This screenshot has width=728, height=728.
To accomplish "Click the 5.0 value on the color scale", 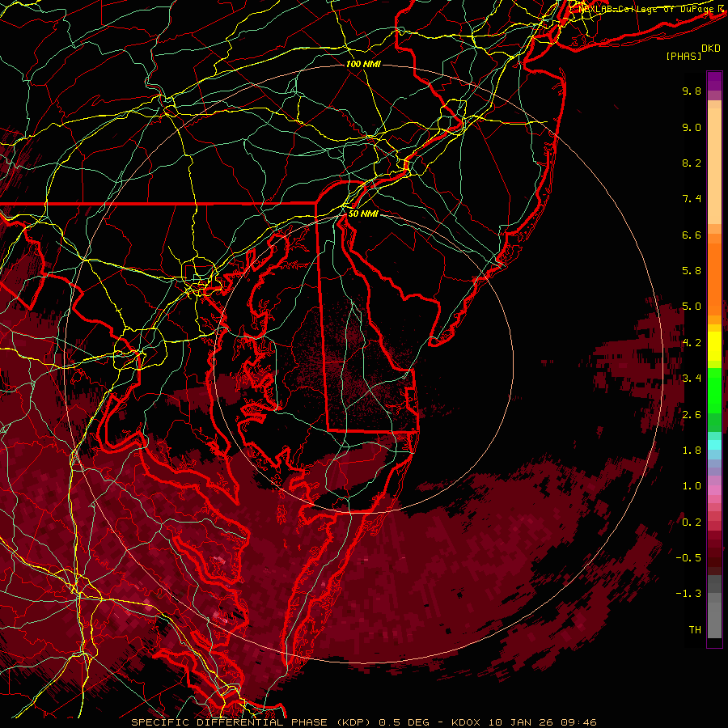I will [692, 307].
